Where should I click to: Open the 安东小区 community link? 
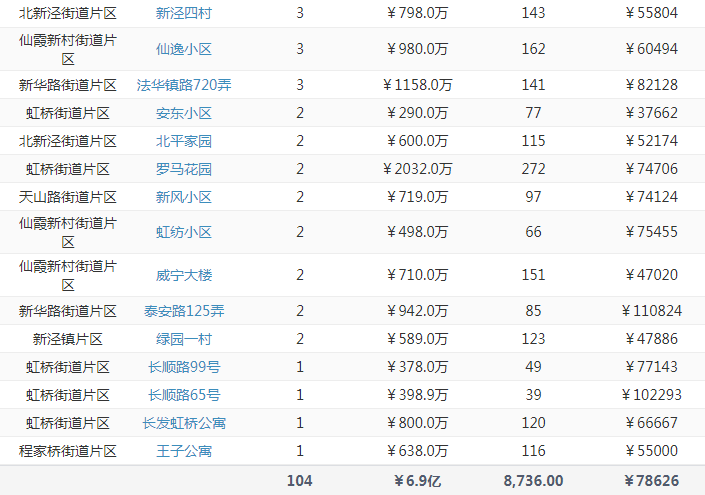click(x=183, y=113)
